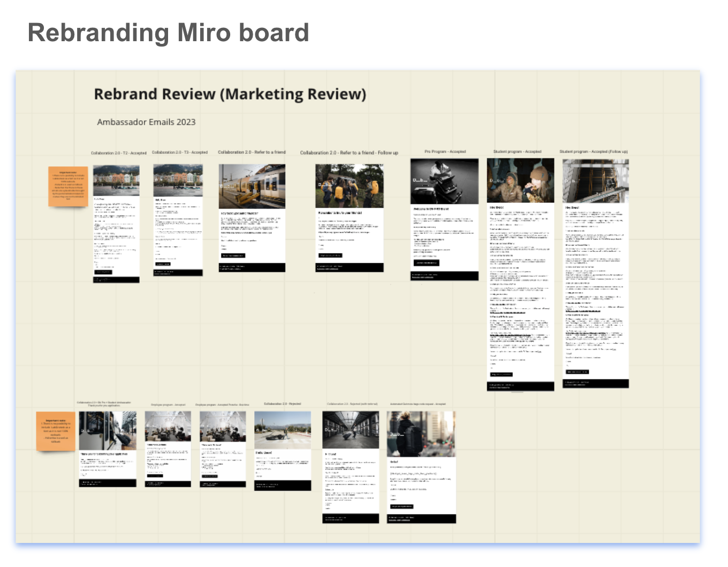This screenshot has height=567, width=728.
Task: Click black button in Student program Accepted email
Action: click(x=502, y=374)
